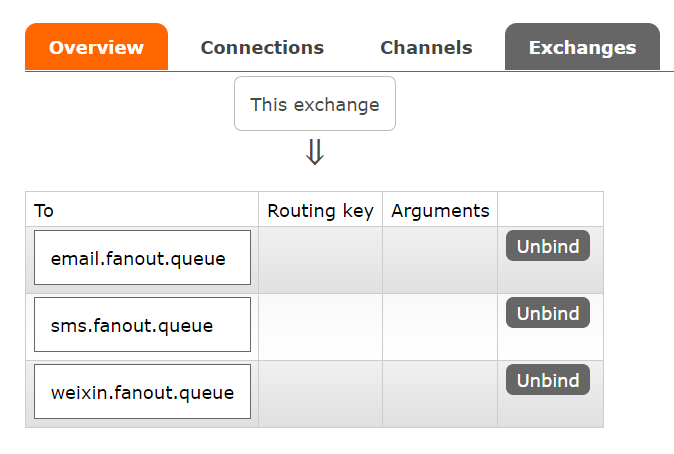Click the 'Arguments' column header
This screenshot has width=674, height=454.
point(440,210)
